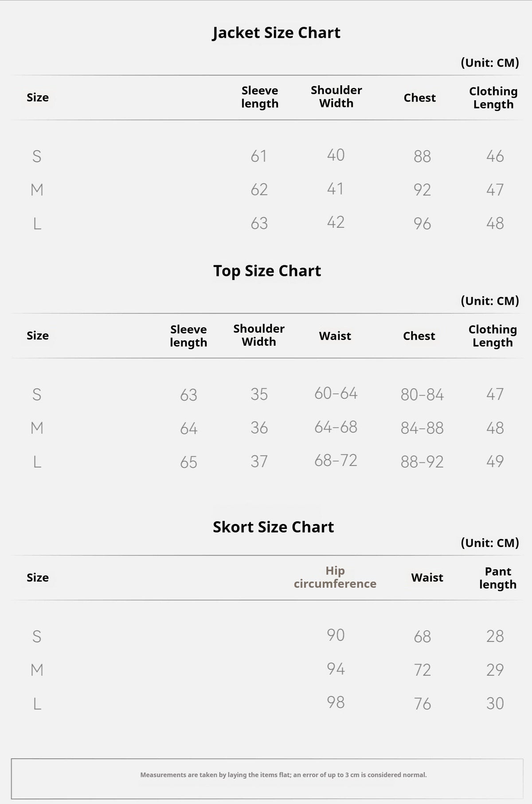Click Skort size L pant length 30
The width and height of the screenshot is (532, 804).
(495, 703)
